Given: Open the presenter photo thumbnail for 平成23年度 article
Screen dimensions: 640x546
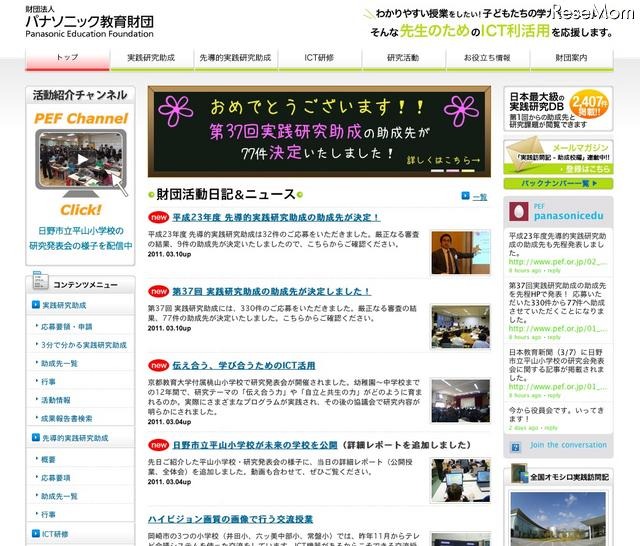Looking at the screenshot, I should 460,253.
